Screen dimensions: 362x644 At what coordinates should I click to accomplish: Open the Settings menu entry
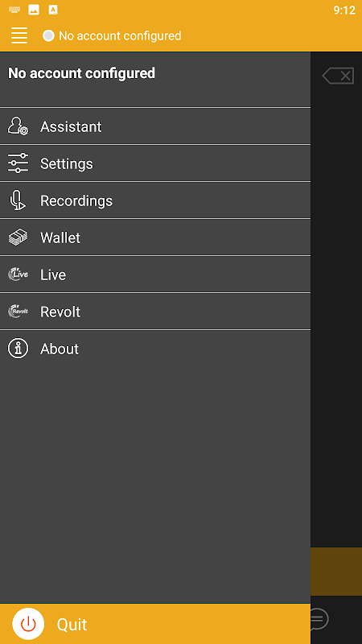click(x=155, y=163)
